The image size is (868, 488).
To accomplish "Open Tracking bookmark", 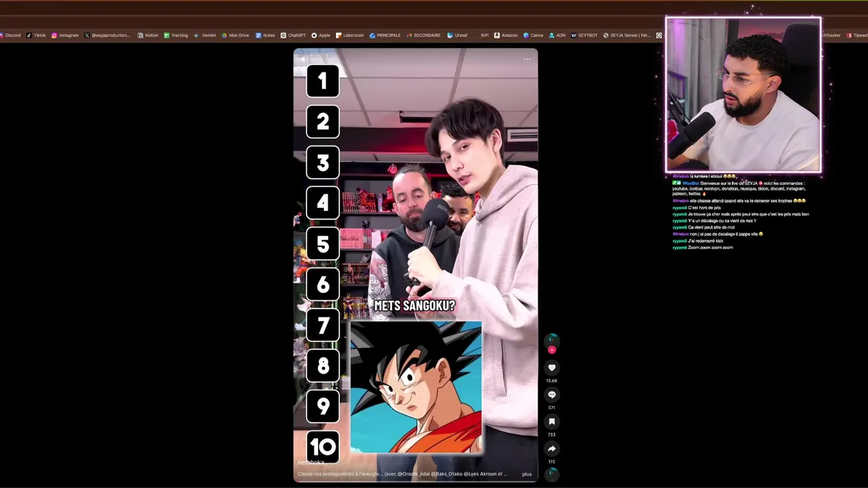I will (x=176, y=35).
